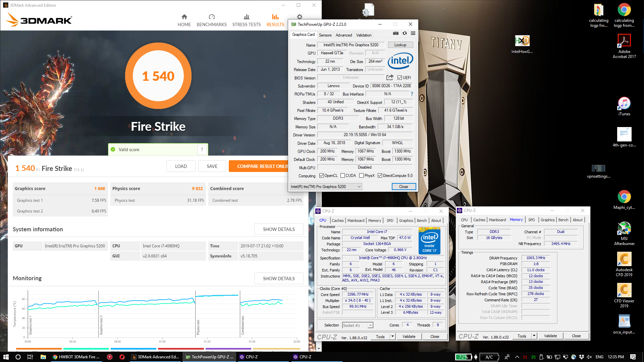Click the taskbar clock showing 12:35 PM
Image resolution: width=644 pixels, height=362 pixels.
pos(616,357)
